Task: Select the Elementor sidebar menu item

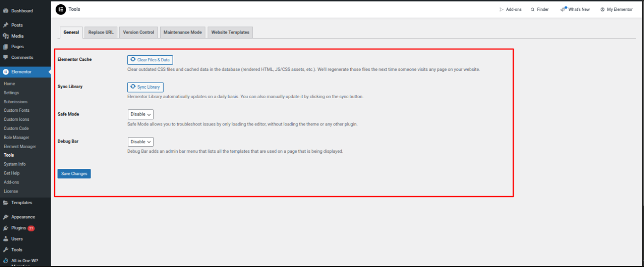Action: [25, 72]
